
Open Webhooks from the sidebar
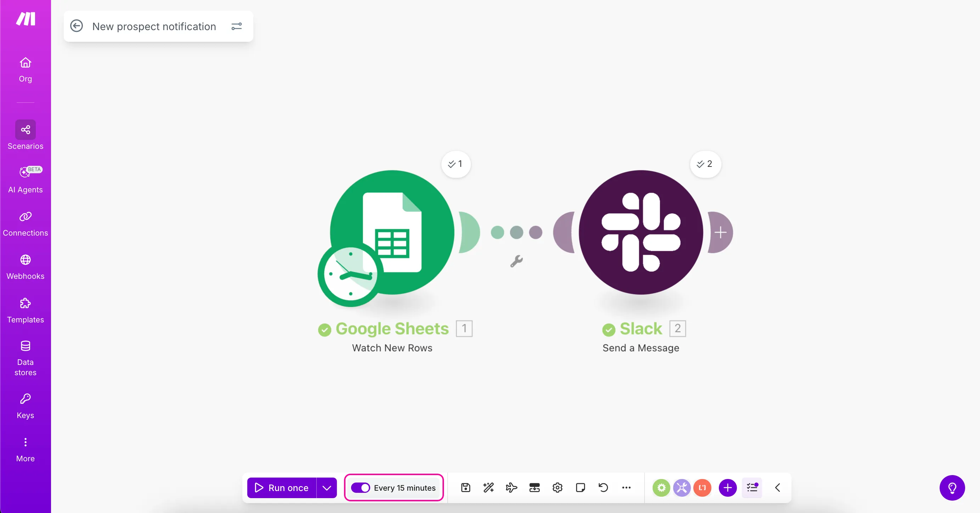coord(26,267)
